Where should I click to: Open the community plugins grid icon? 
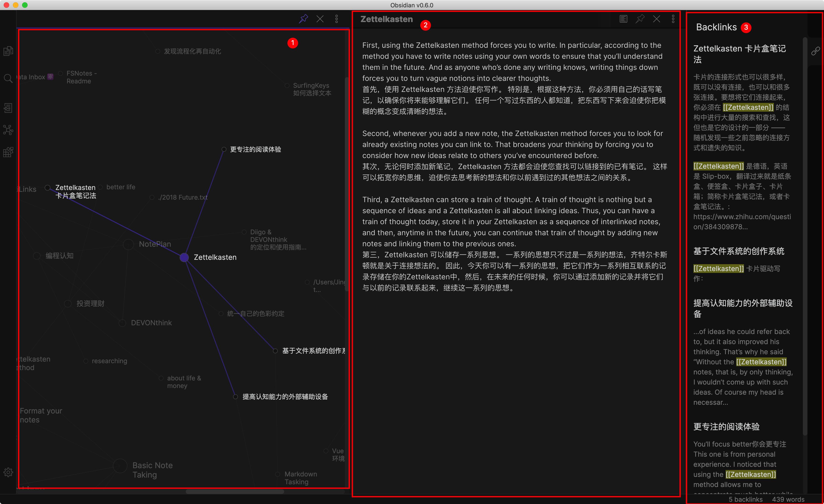(x=8, y=152)
